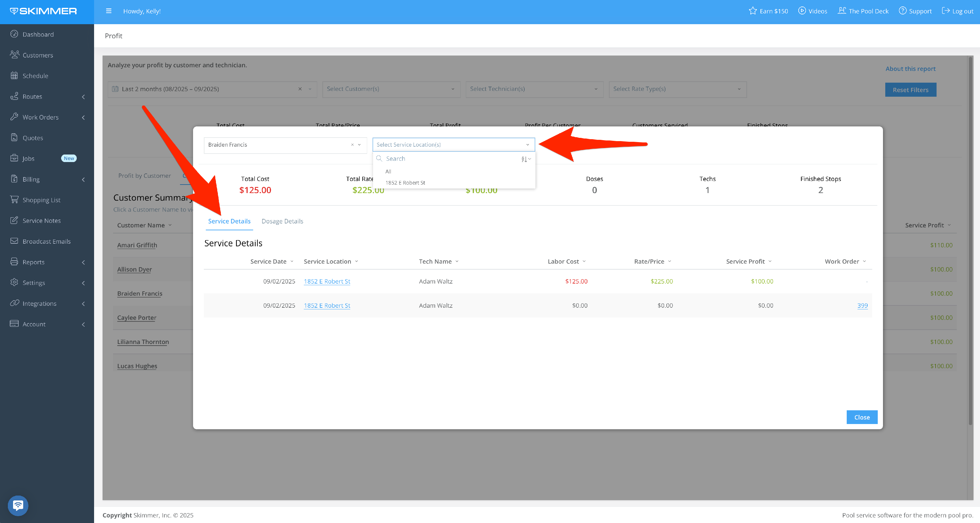980x523 pixels.
Task: Expand the Select Service Location(s) dropdown arrow
Action: click(527, 145)
